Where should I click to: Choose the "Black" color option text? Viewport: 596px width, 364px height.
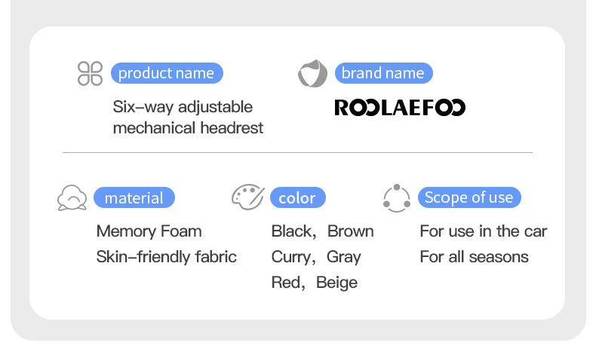pos(291,231)
